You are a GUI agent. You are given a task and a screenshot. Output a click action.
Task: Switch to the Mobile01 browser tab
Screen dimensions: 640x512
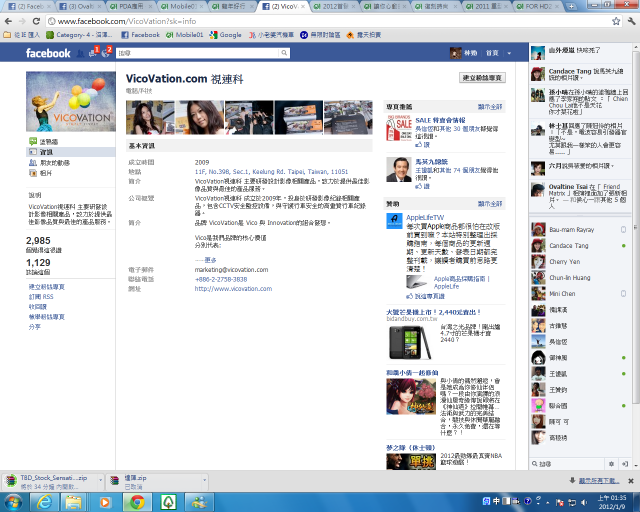pyautogui.click(x=182, y=7)
